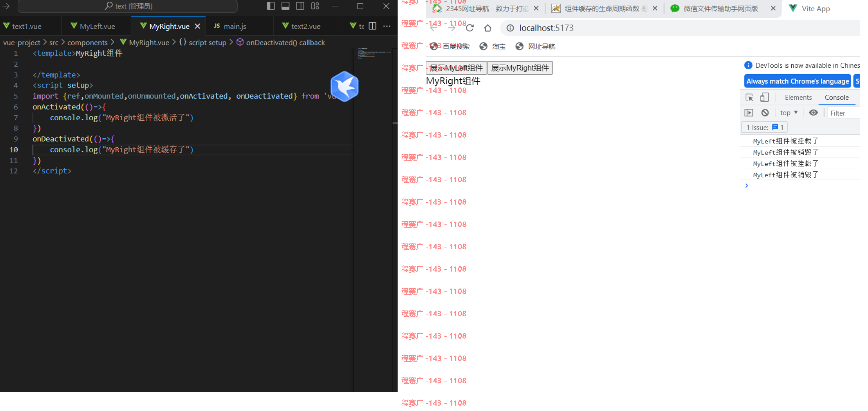Show console sidebar icon
The height and width of the screenshot is (411, 868).
click(749, 113)
